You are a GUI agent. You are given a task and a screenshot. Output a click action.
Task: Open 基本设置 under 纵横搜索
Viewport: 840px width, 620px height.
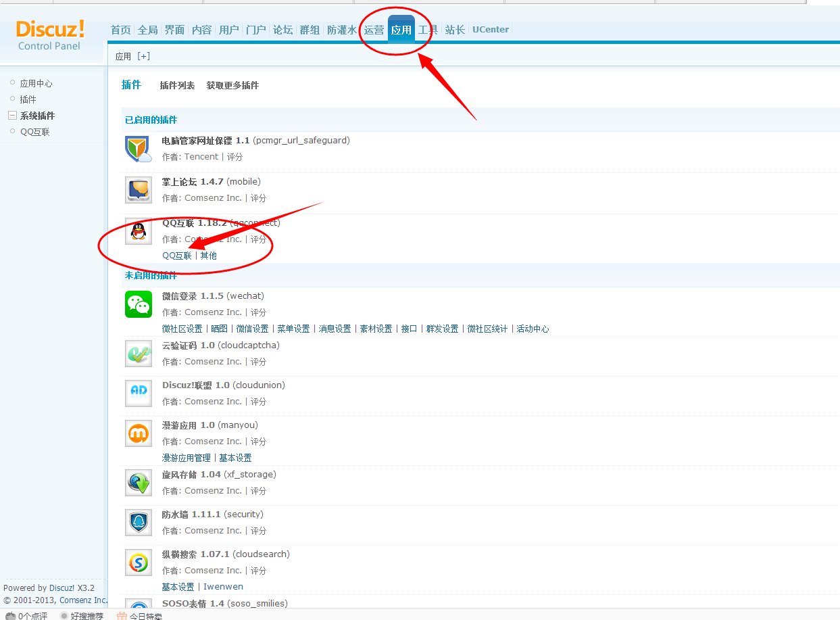[178, 587]
